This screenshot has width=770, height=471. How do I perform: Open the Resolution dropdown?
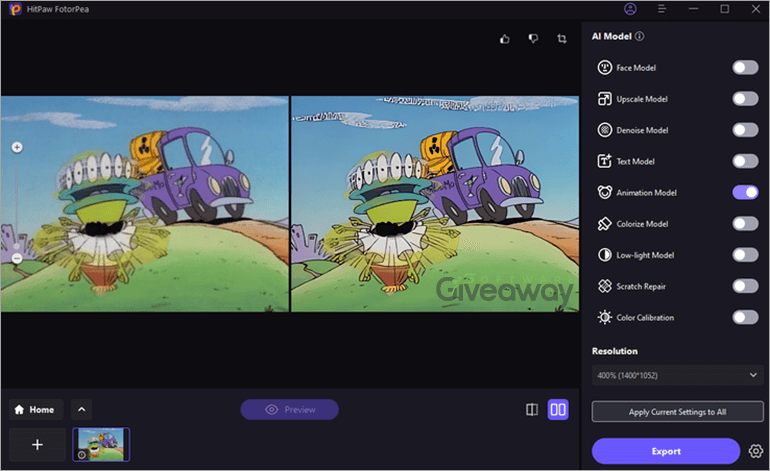(677, 375)
